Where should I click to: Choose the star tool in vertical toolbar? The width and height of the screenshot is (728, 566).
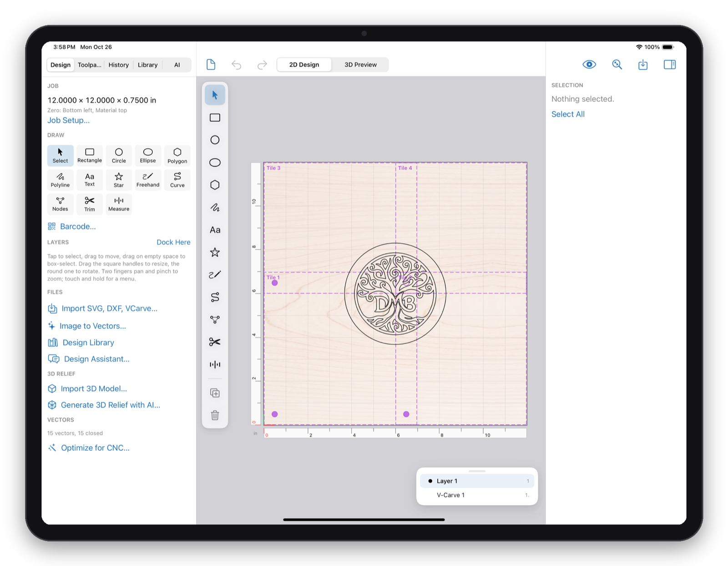point(215,252)
